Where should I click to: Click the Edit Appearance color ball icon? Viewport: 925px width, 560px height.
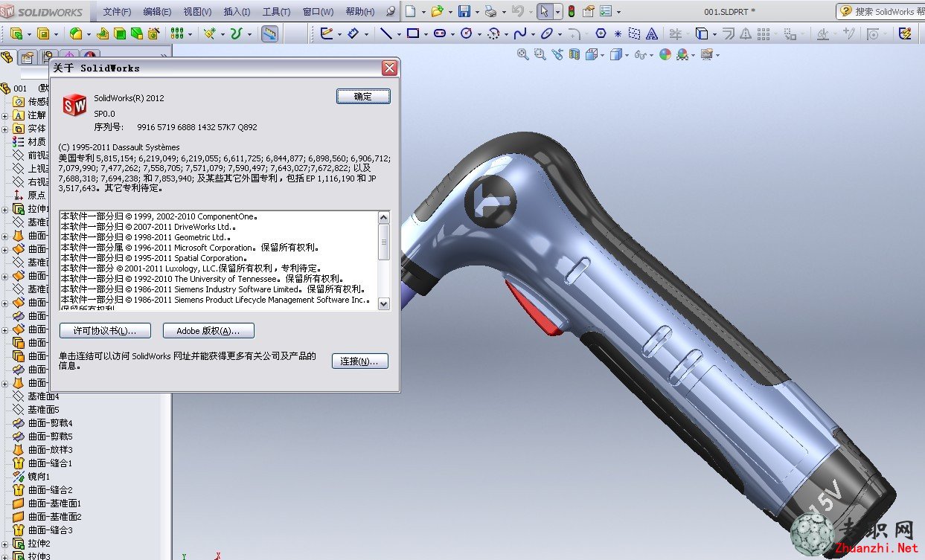tap(665, 54)
